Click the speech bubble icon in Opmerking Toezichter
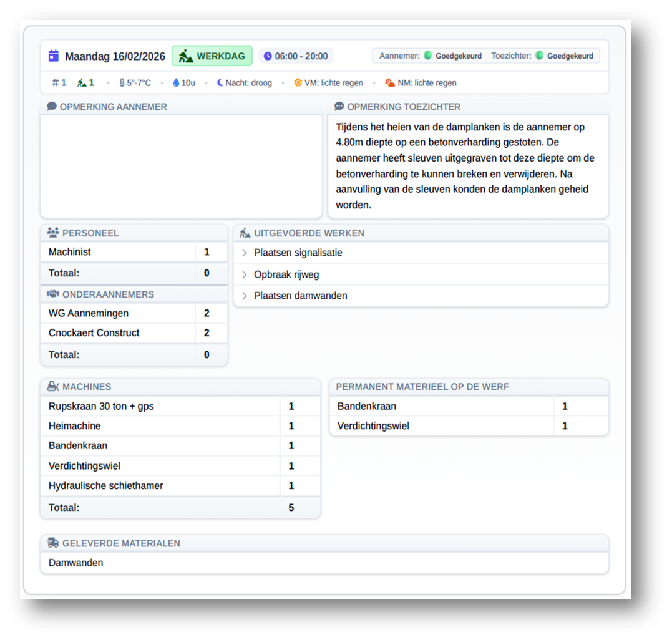This screenshot has height=640, width=672. (339, 107)
